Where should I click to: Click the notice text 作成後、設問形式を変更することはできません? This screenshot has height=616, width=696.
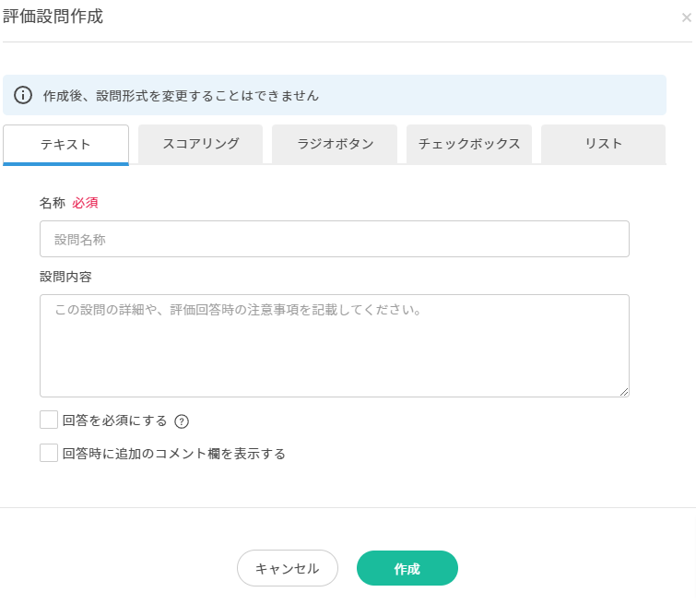pyautogui.click(x=181, y=96)
